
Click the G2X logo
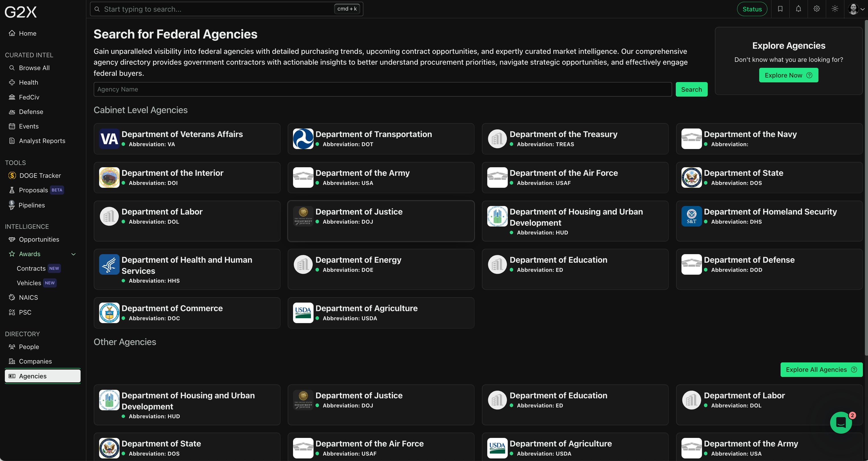click(x=21, y=12)
